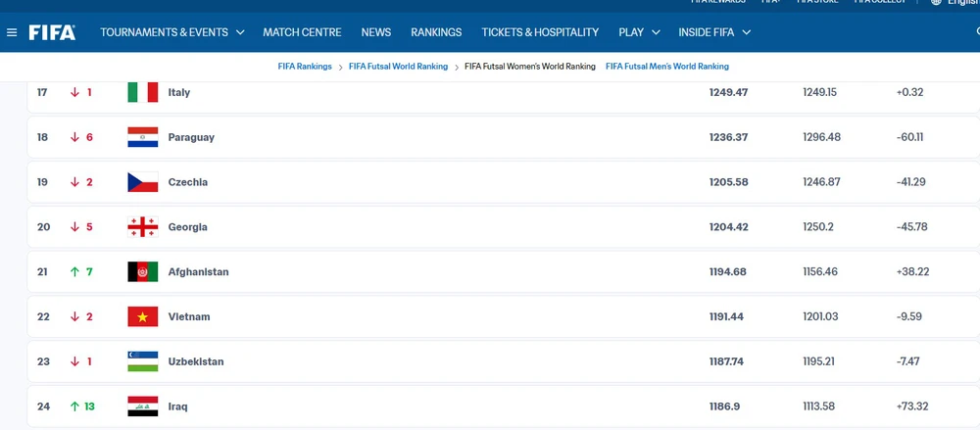
Task: Select Vietnam's total points 1191.44
Action: [x=726, y=317]
